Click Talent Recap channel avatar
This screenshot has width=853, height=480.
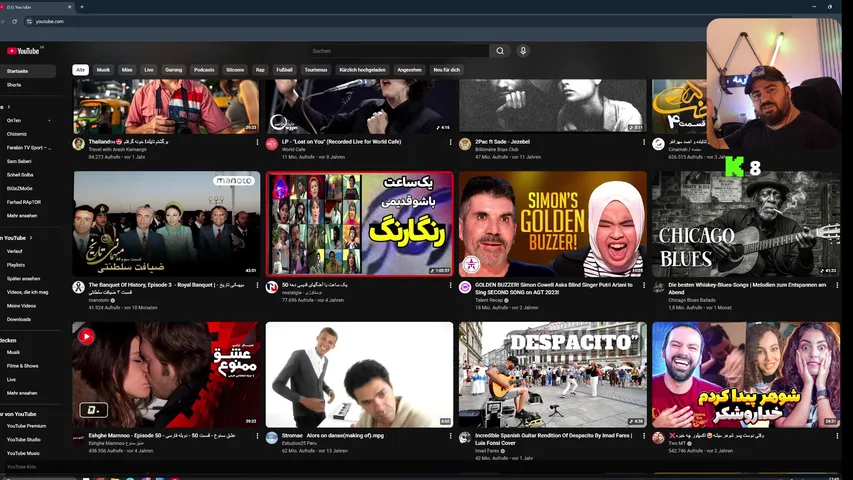click(465, 287)
